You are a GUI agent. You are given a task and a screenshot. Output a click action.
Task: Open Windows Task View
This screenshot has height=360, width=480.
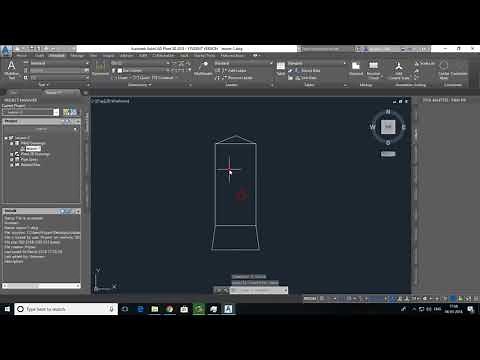point(125,309)
